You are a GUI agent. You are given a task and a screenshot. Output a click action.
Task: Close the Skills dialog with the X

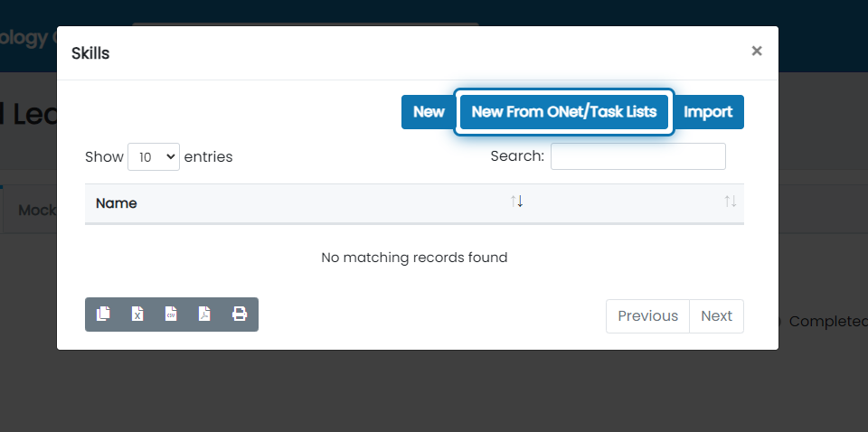pyautogui.click(x=757, y=51)
